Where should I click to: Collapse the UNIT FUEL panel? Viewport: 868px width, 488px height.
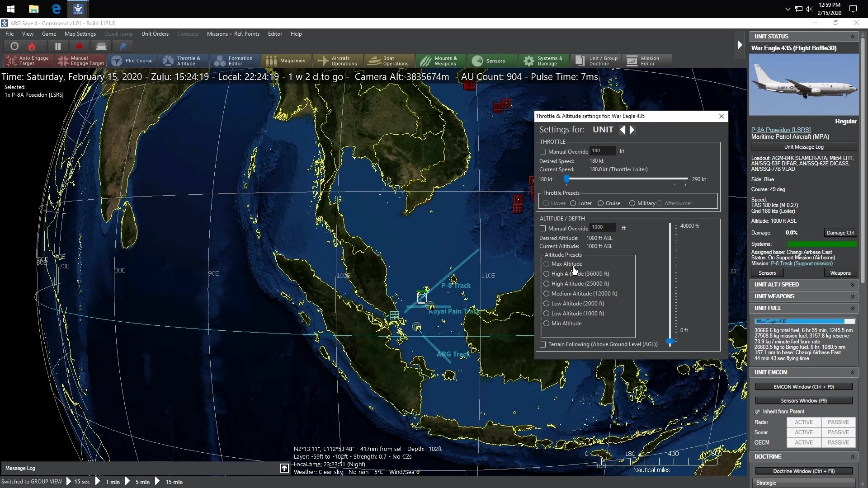[853, 308]
